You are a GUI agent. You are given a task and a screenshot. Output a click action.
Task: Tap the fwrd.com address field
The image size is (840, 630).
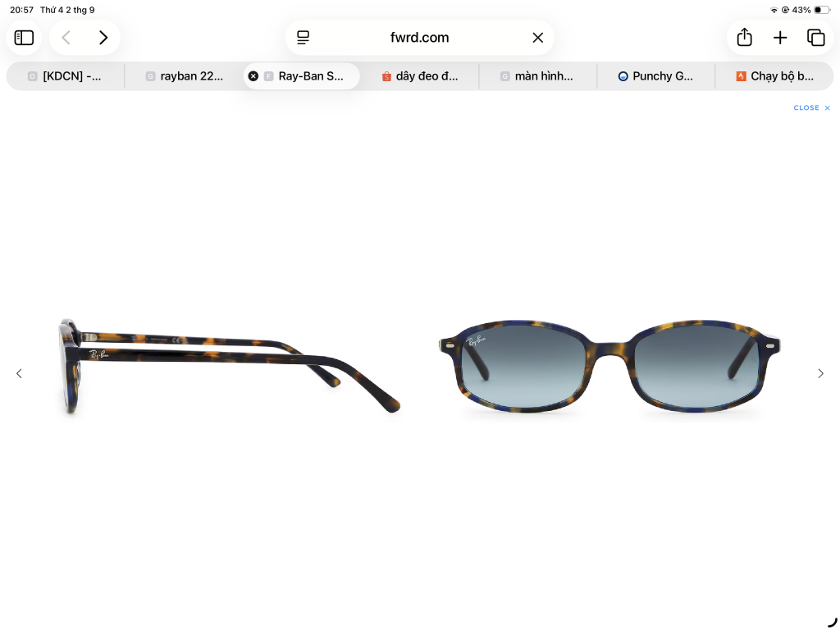point(419,38)
